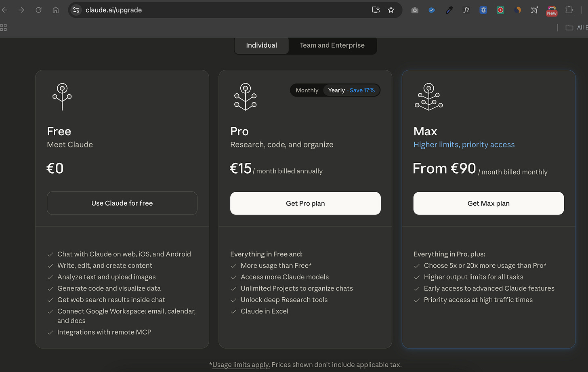Click 'Everything in Pro, plus:' heading
This screenshot has height=372, width=588.
point(449,254)
